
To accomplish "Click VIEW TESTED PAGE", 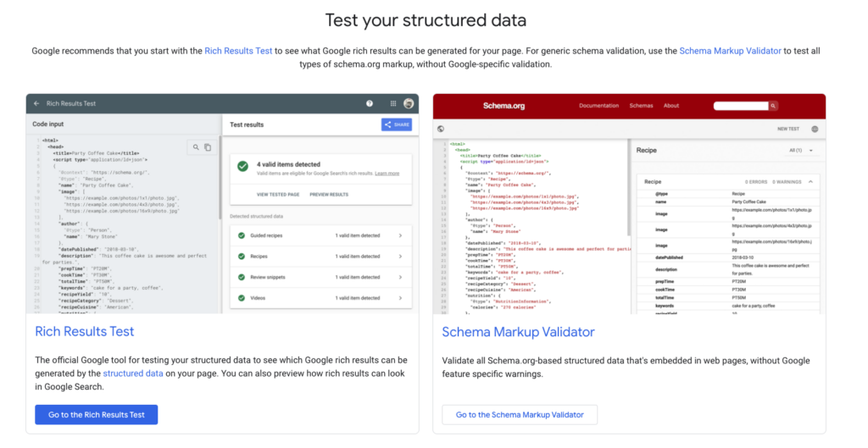I will tap(278, 195).
